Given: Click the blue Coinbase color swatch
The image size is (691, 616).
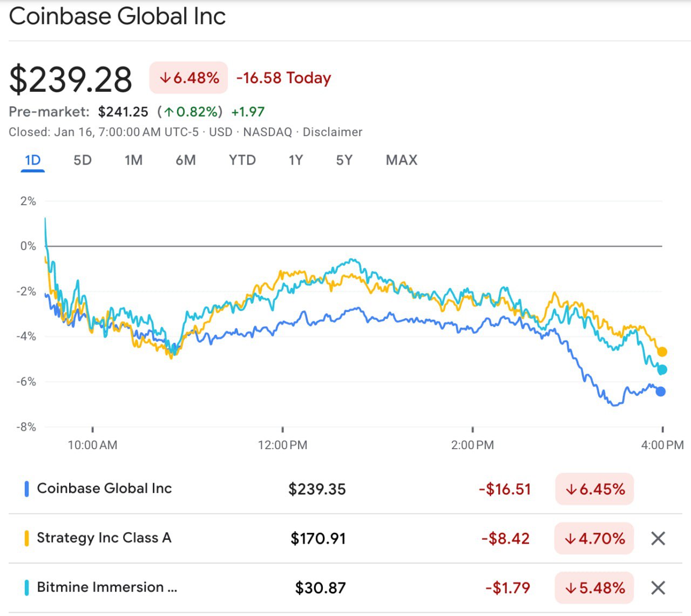Looking at the screenshot, I should [x=26, y=489].
